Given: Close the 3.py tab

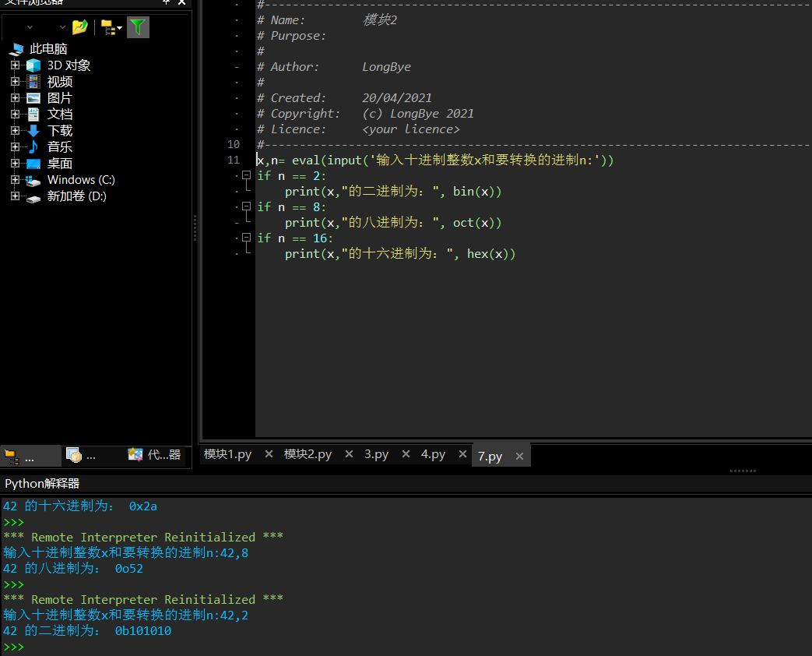Looking at the screenshot, I should (x=406, y=454).
